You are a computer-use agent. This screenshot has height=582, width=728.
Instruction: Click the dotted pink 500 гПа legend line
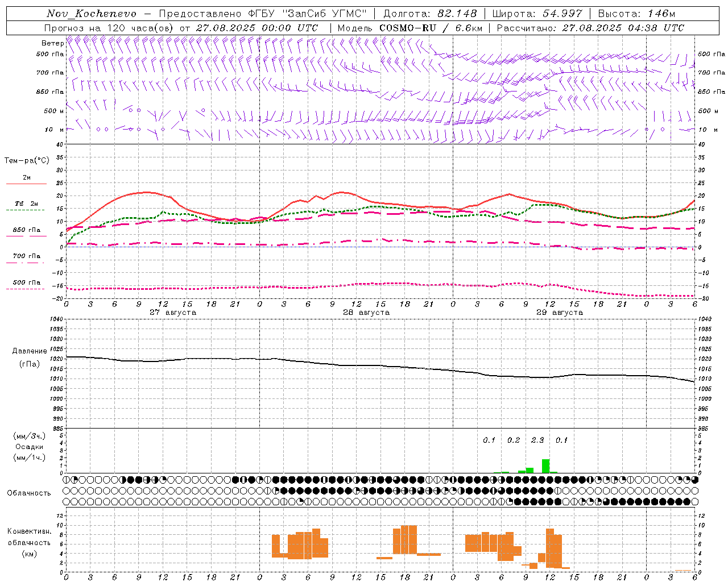26,289
